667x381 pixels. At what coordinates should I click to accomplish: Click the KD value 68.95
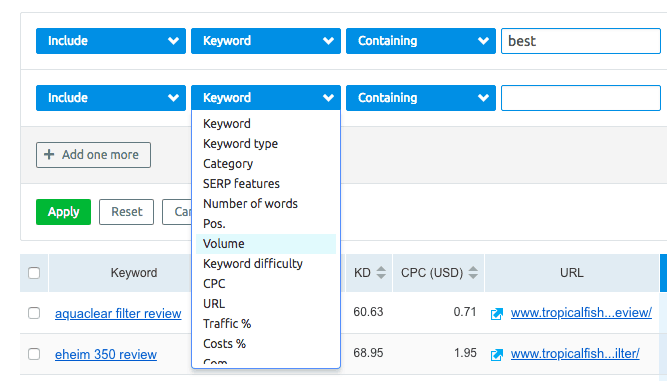(x=368, y=353)
